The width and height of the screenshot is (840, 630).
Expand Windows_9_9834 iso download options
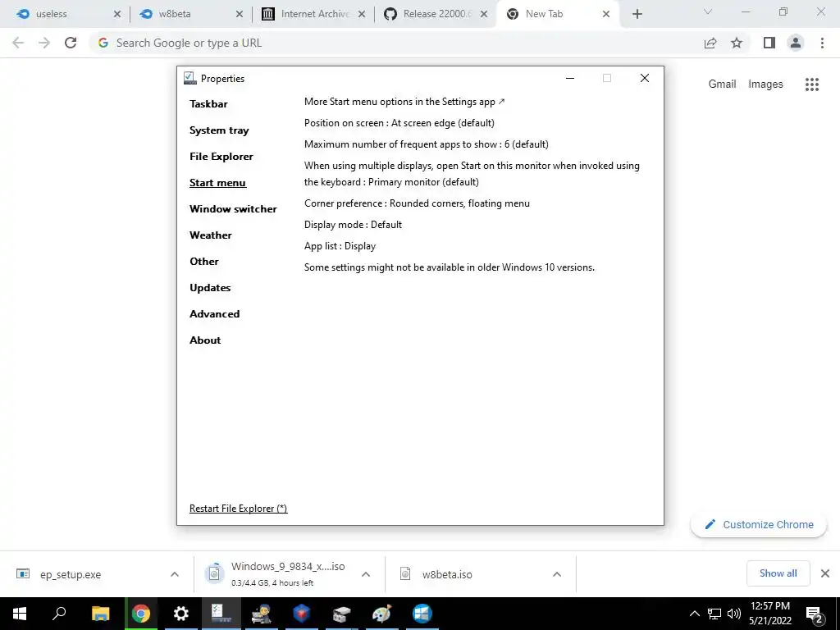pyautogui.click(x=366, y=574)
